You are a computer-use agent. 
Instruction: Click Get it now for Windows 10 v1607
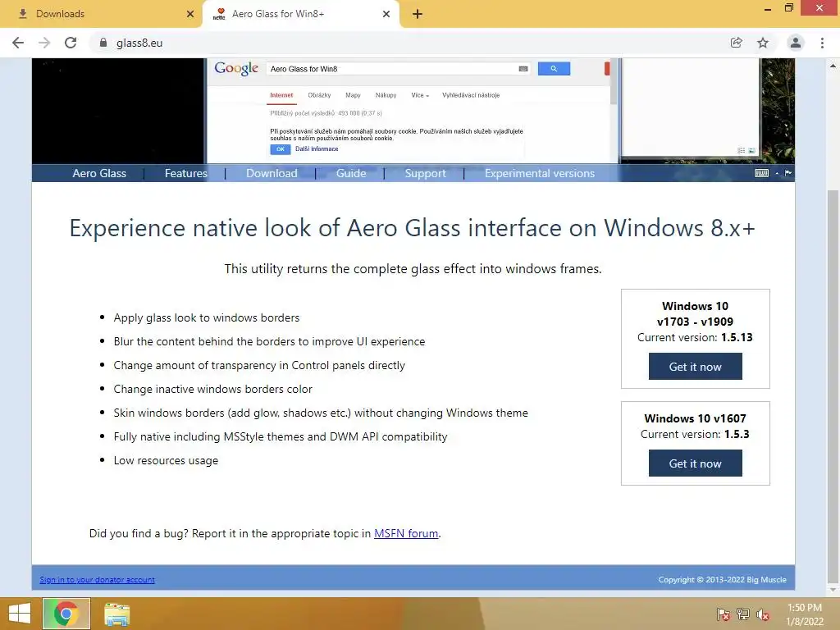(x=696, y=463)
